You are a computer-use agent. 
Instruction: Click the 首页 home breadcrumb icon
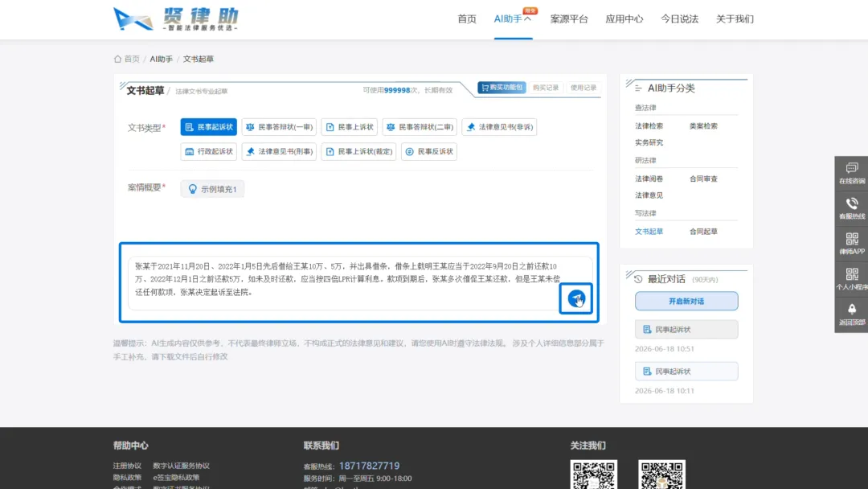click(x=117, y=59)
